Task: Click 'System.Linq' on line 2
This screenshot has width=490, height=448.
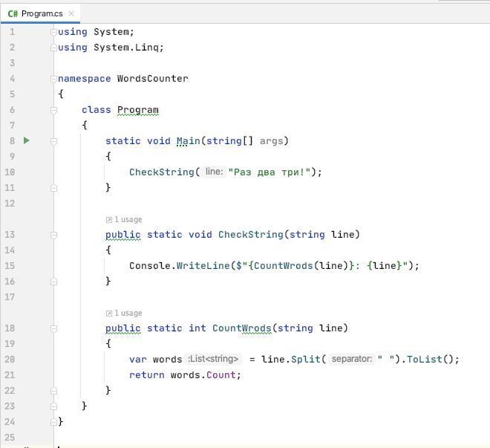Action: 126,48
